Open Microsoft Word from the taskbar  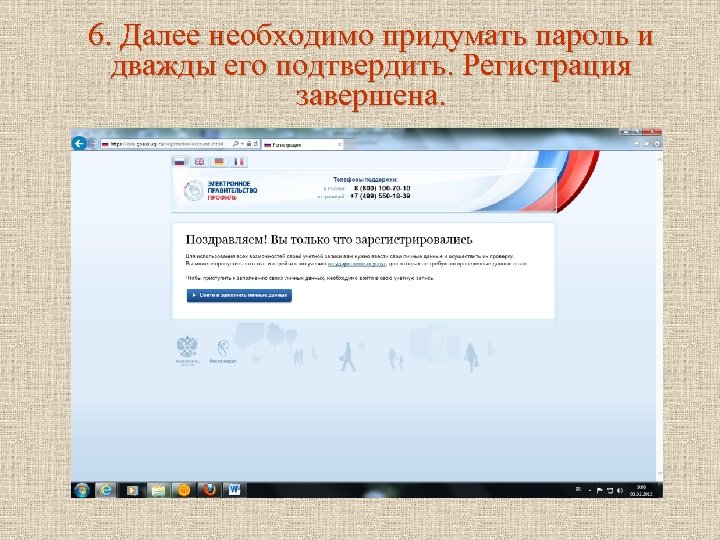pos(235,490)
